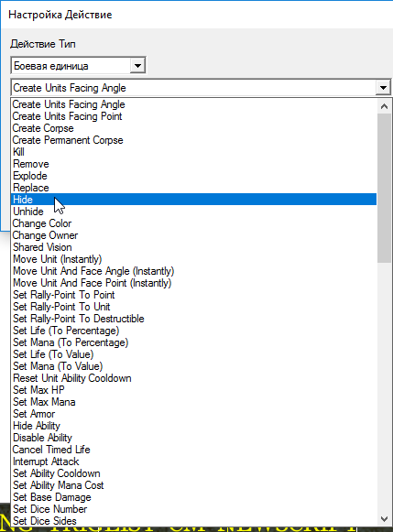Click the scroll up arrow in the list
The width and height of the screenshot is (393, 532).
[384, 106]
